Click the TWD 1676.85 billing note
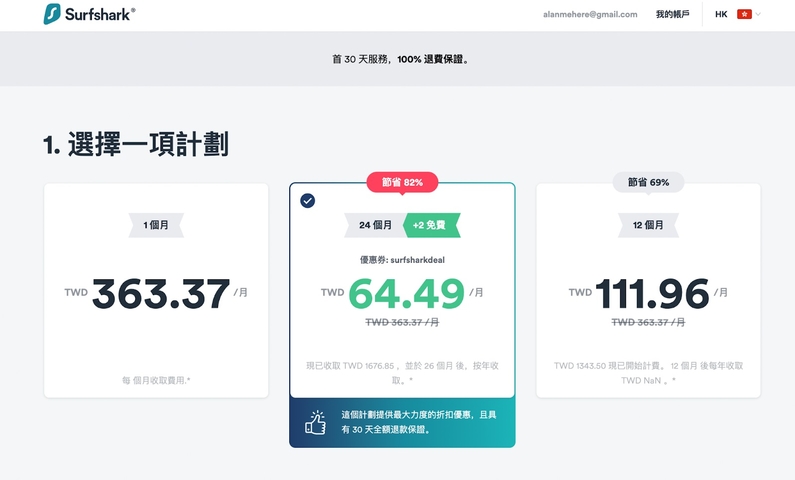Viewport: 795px width, 480px height. click(x=403, y=373)
